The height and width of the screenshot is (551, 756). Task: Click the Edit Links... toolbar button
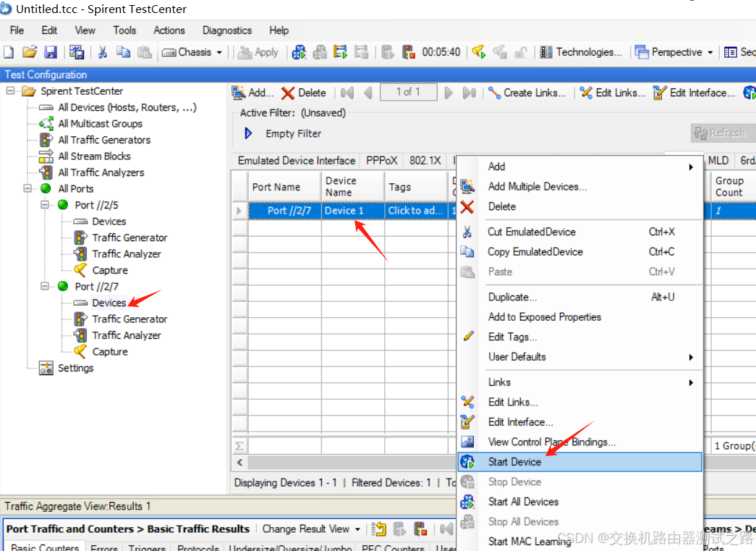(x=612, y=93)
